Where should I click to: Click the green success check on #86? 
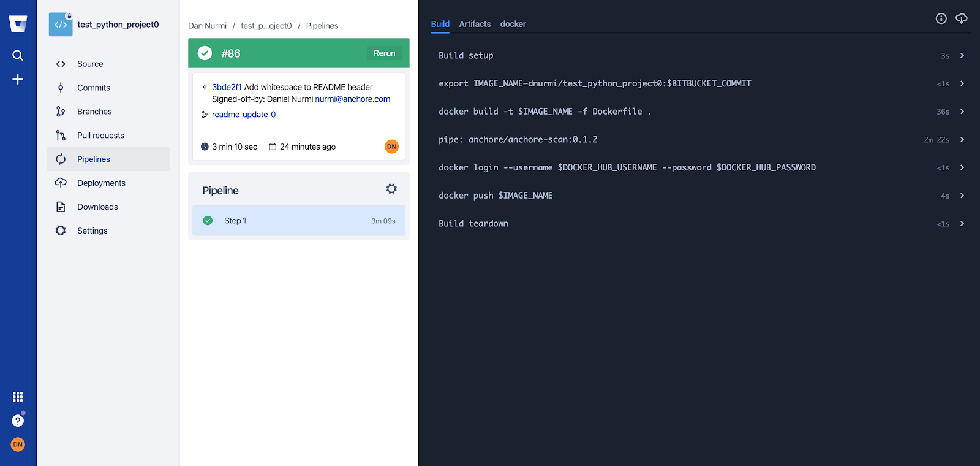(x=205, y=53)
